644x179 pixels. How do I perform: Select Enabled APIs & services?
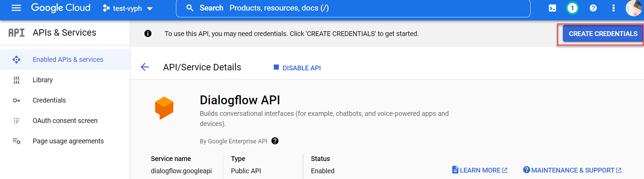click(68, 59)
